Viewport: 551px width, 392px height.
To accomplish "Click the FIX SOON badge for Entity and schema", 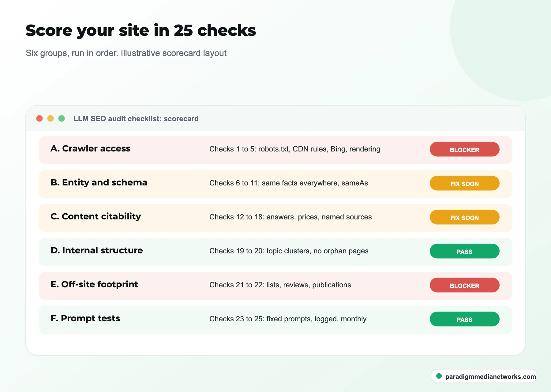I will tap(464, 183).
